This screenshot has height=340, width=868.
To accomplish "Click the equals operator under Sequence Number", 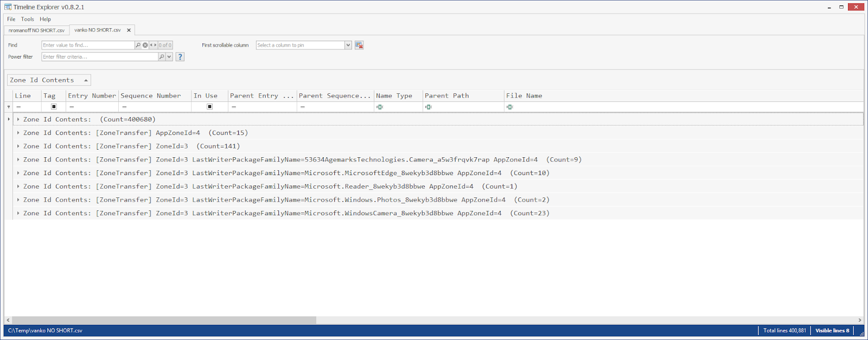I will pos(124,107).
